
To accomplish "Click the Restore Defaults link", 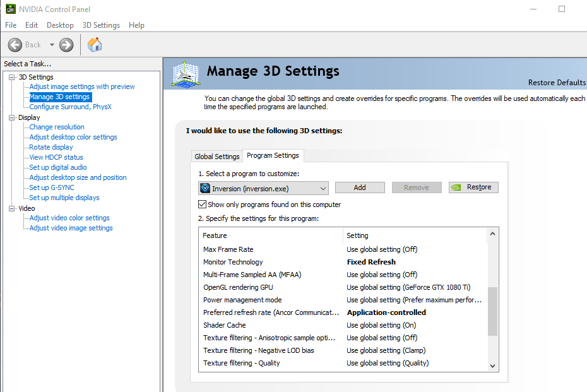I will pos(557,83).
